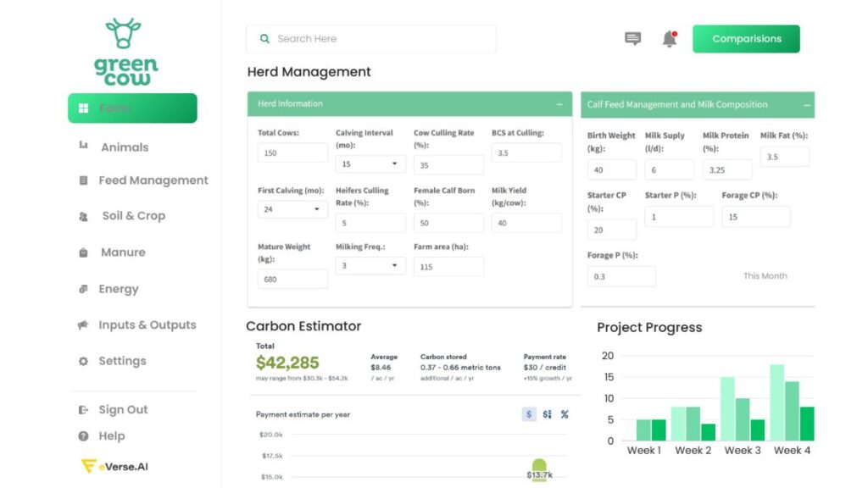Open Soil & Crop sidebar section
Image resolution: width=868 pixels, height=488 pixels.
click(133, 216)
